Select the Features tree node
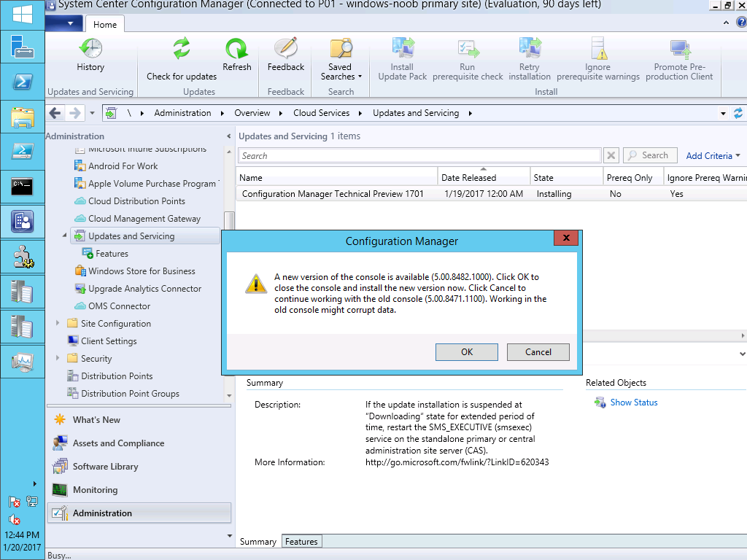 pos(112,253)
